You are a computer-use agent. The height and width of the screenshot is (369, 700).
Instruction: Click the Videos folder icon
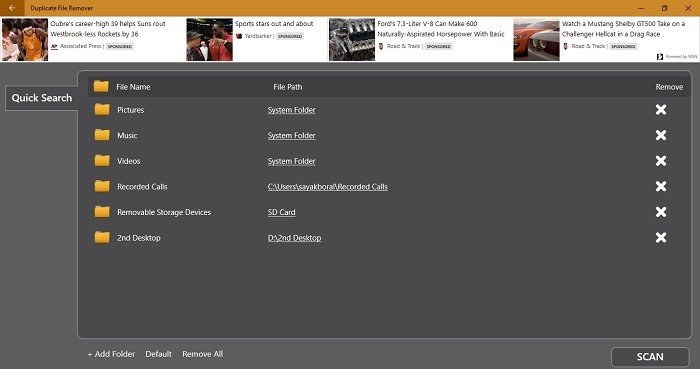[102, 161]
